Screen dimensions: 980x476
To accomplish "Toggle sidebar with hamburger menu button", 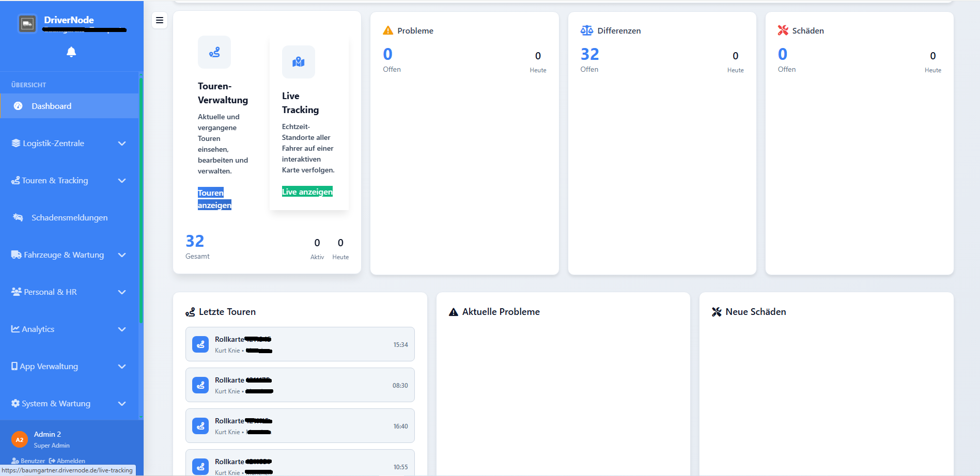I will coord(160,20).
